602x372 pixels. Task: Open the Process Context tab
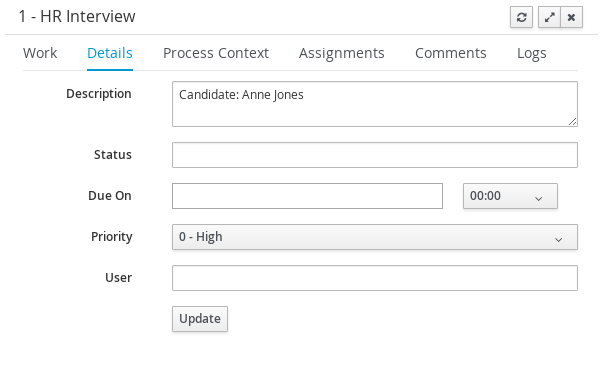coord(216,53)
